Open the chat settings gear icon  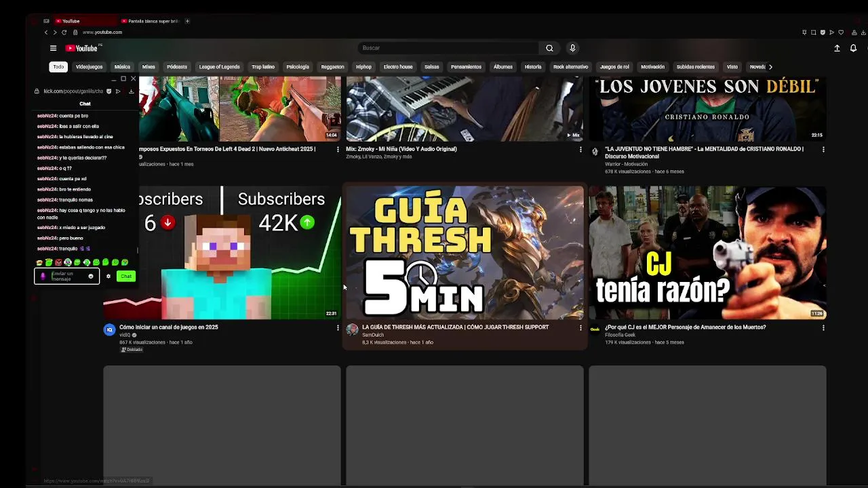pyautogui.click(x=108, y=276)
